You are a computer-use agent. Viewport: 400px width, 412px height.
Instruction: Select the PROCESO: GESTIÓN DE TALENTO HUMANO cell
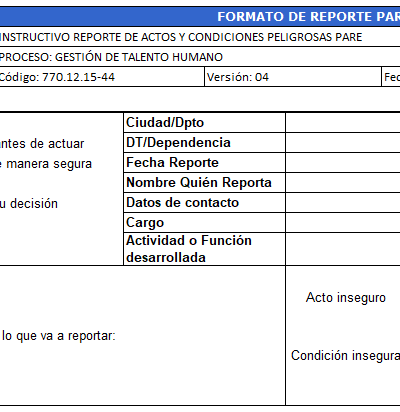200,57
